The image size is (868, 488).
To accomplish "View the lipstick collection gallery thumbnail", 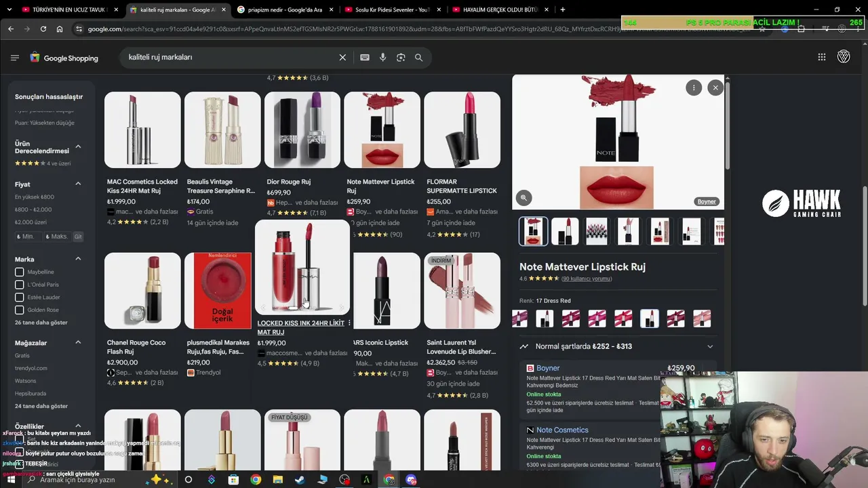I will 597,231.
